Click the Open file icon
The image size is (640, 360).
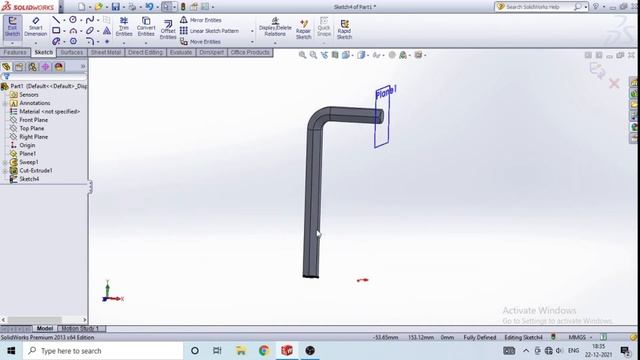(98, 7)
